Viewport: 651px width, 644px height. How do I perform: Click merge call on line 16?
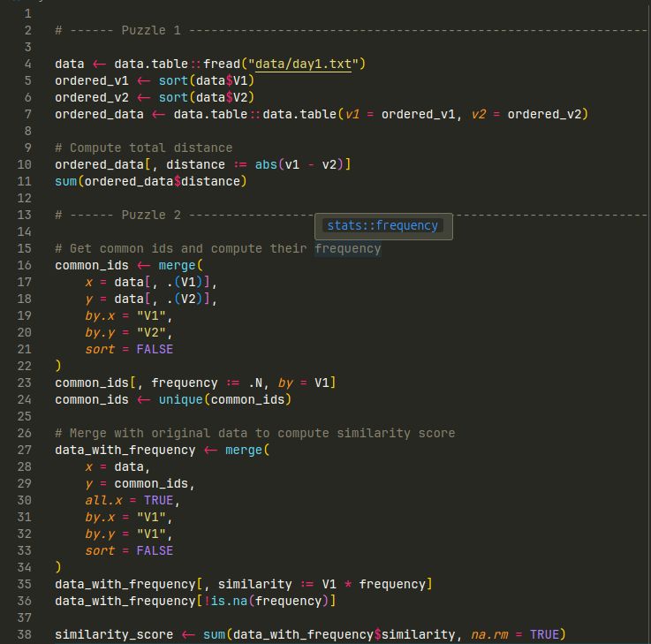point(177,265)
